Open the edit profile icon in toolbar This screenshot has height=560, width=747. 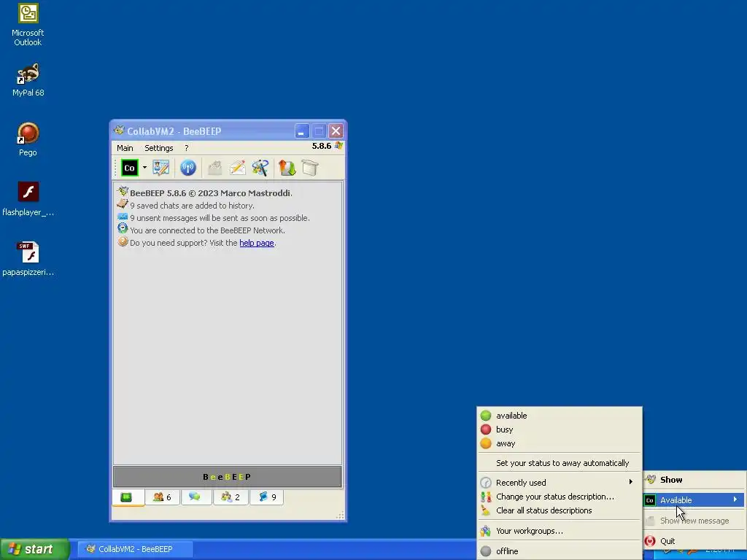pyautogui.click(x=161, y=168)
